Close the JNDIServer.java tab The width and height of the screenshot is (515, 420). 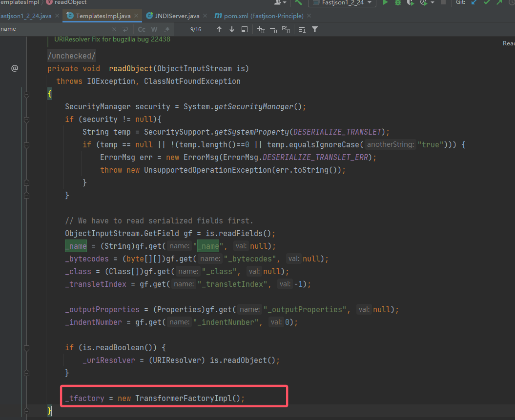tap(205, 16)
